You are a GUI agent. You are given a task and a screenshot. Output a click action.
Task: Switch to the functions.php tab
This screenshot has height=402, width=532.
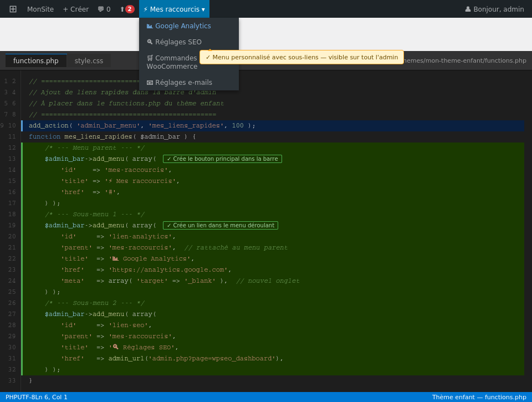(36, 60)
